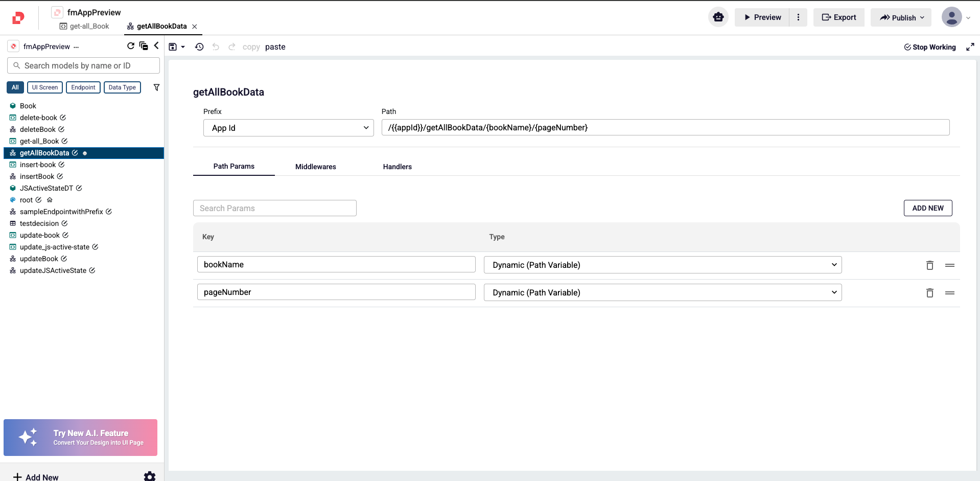Delete the pageNumber path parameter
The width and height of the screenshot is (980, 481).
click(929, 293)
